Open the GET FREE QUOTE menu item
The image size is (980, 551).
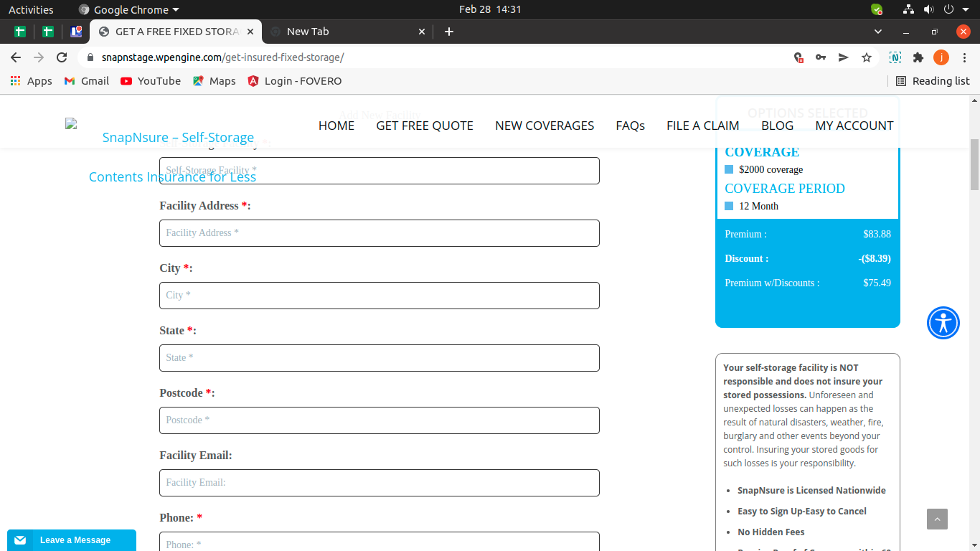pyautogui.click(x=425, y=126)
